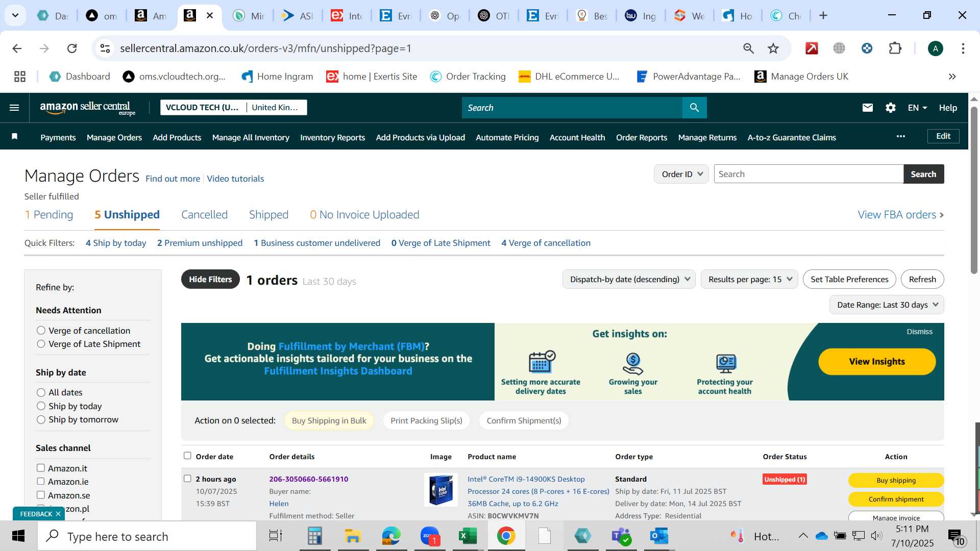Open the EN language dropdown
This screenshot has height=551, width=980.
(x=917, y=108)
